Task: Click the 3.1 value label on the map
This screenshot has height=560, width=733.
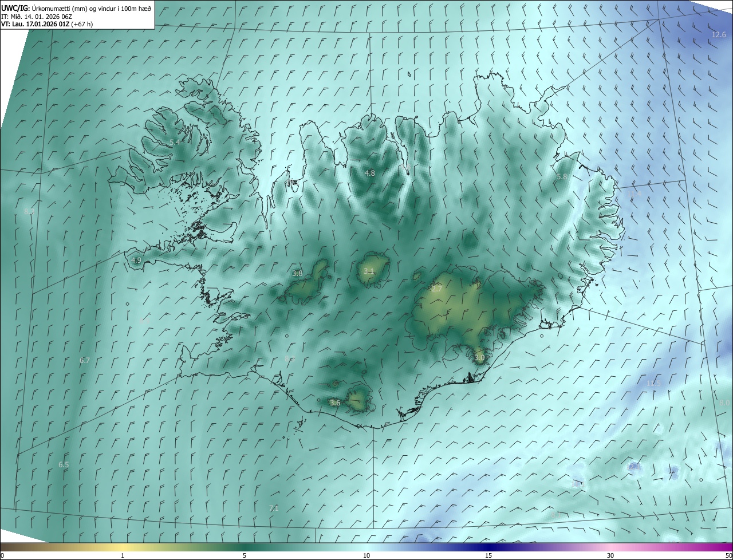Action: (x=369, y=271)
